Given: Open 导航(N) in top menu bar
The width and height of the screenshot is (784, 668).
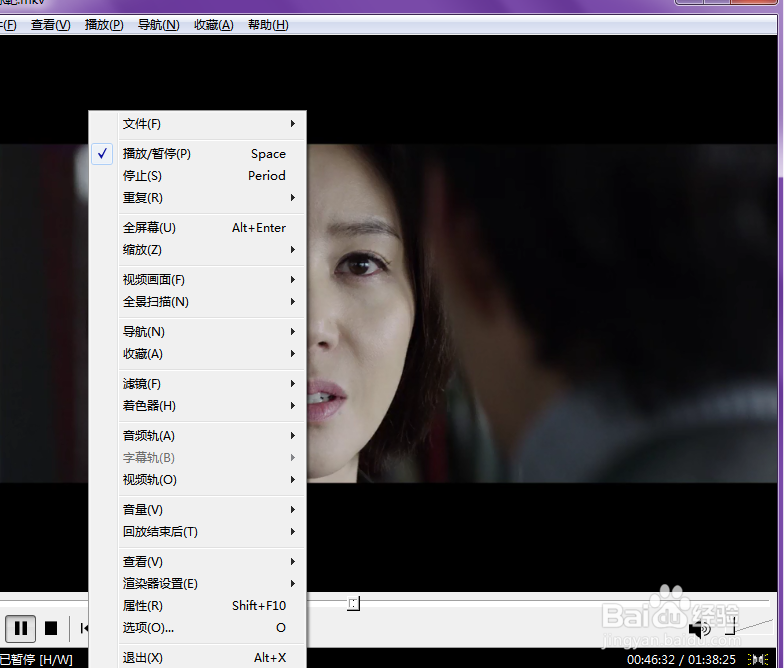Looking at the screenshot, I should tap(158, 25).
